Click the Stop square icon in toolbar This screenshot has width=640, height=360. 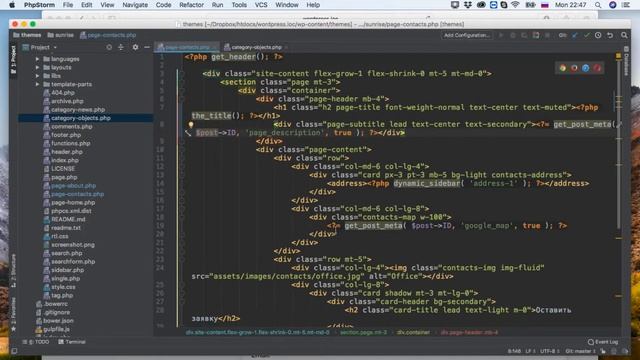547,36
